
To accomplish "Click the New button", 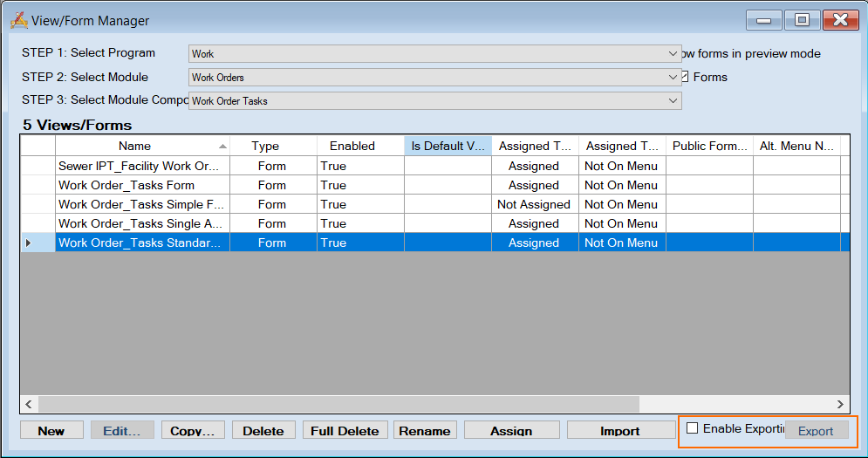I will [x=51, y=430].
